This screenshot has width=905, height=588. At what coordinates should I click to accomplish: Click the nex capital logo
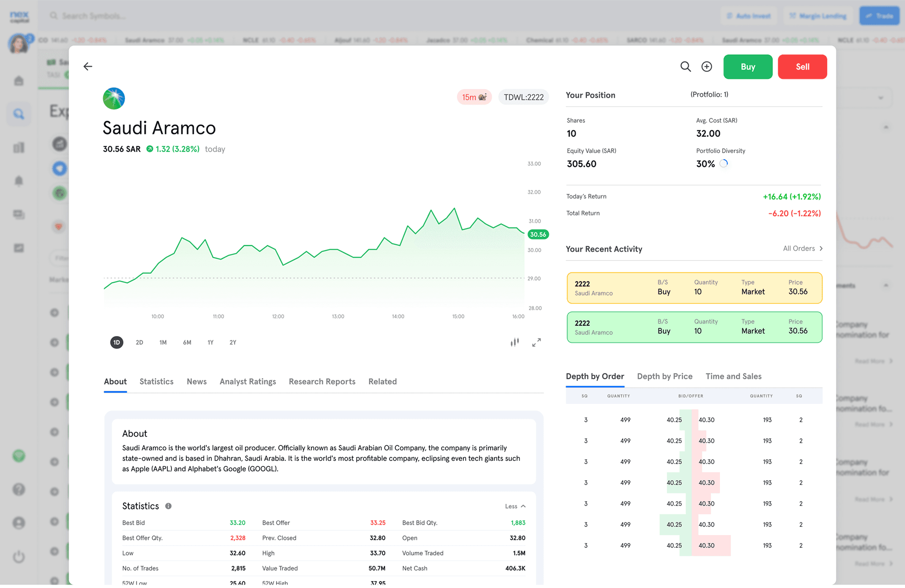pyautogui.click(x=19, y=17)
